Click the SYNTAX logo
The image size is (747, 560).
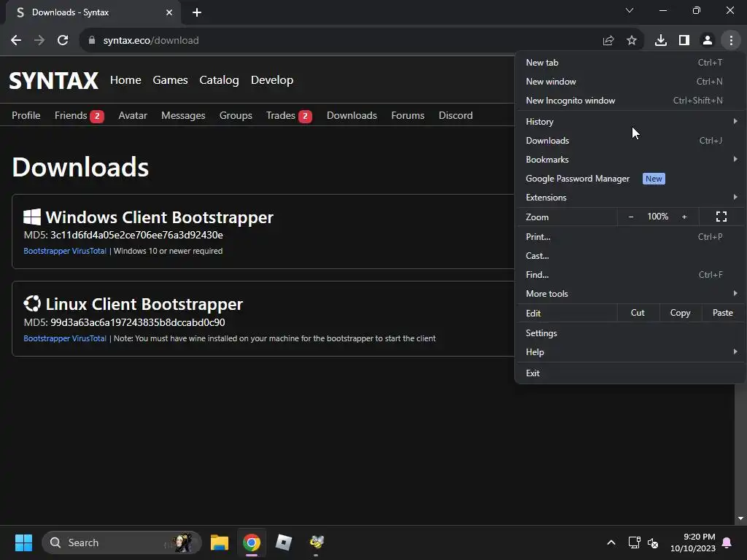pyautogui.click(x=54, y=80)
